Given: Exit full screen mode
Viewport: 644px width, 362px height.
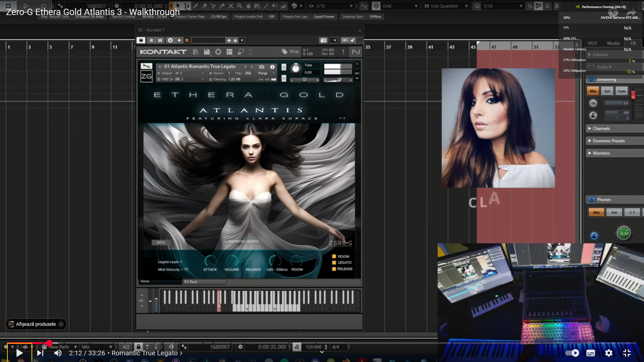Looking at the screenshot, I should pyautogui.click(x=627, y=353).
